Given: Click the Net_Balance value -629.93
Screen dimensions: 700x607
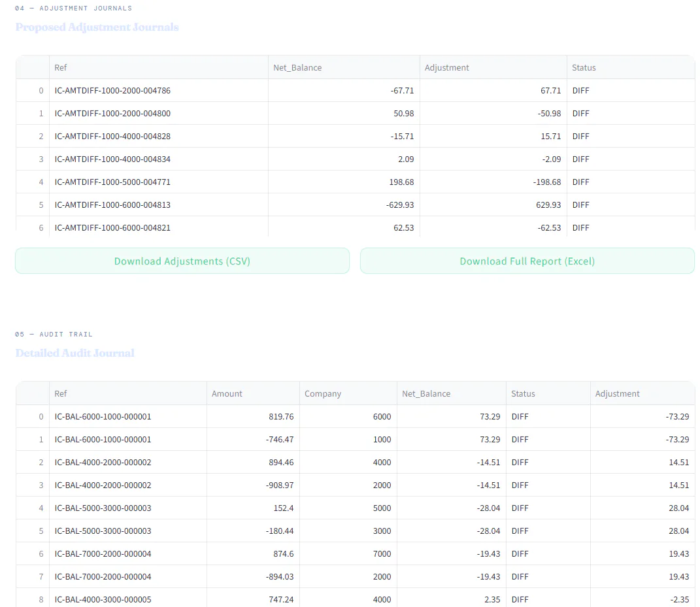Looking at the screenshot, I should 344,205.
